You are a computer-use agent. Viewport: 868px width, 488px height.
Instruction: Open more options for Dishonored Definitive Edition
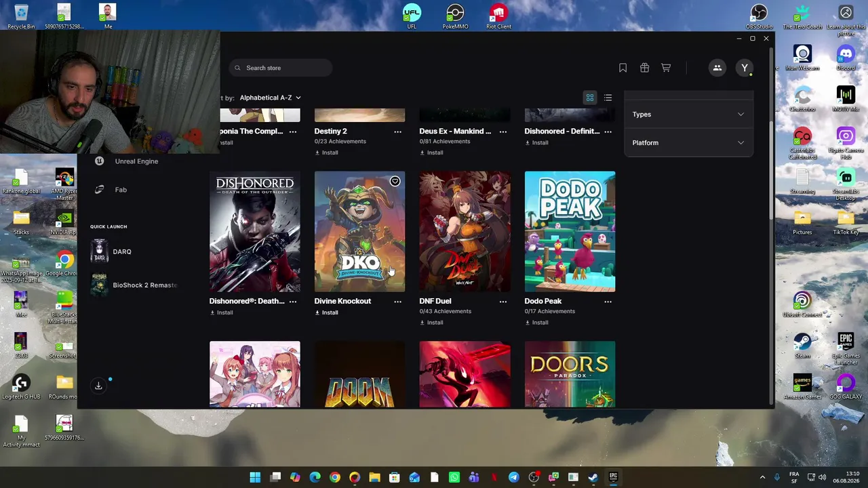(x=608, y=131)
